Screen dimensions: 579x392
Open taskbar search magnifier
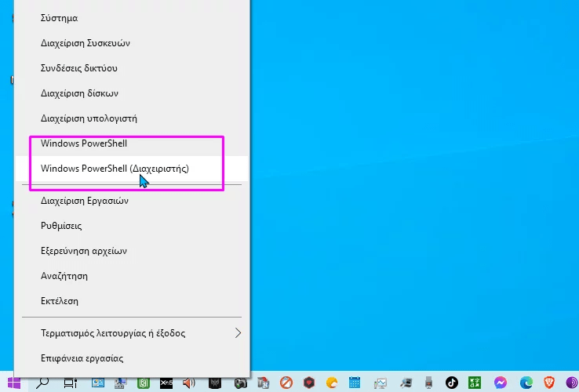42,383
